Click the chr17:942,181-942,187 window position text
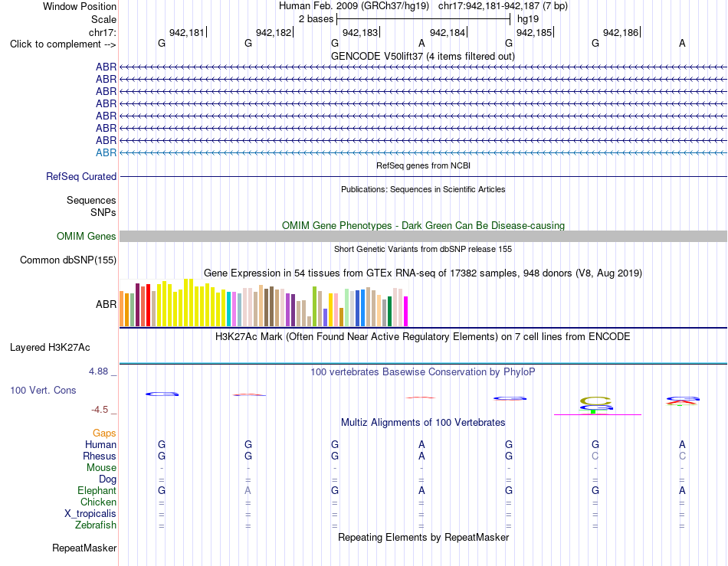Image resolution: width=728 pixels, height=566 pixels. (503, 6)
